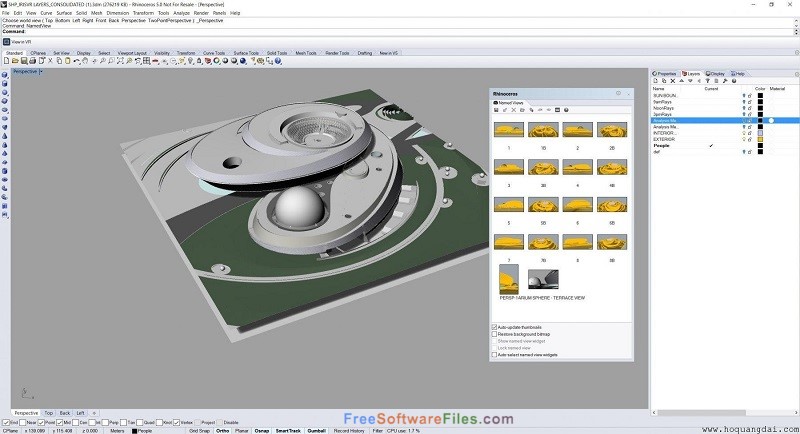Open the Analyze menu
Viewport: 800px width, 434px height.
(x=181, y=13)
